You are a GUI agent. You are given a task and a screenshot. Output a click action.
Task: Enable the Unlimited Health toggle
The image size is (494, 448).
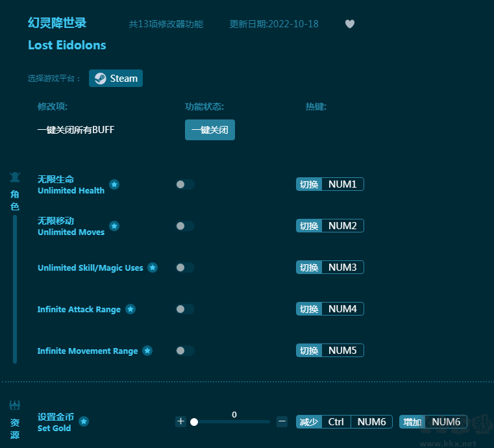[x=184, y=184]
